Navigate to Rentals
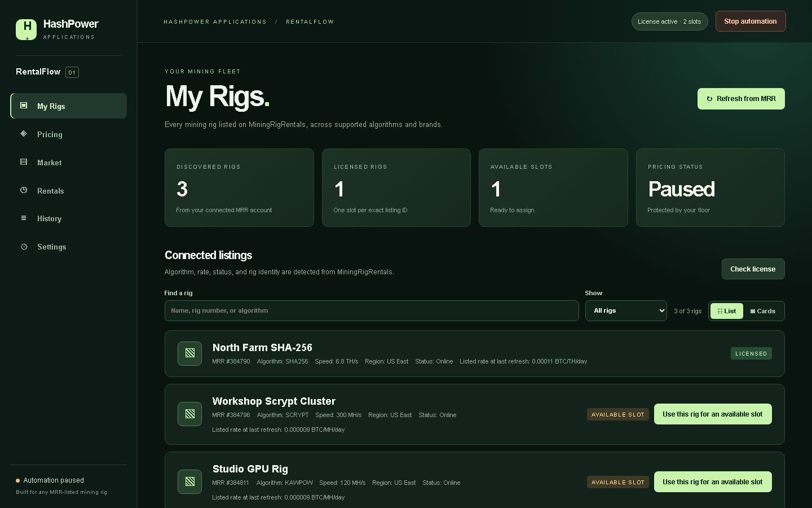Viewport: 812px width, 508px height. click(68, 191)
